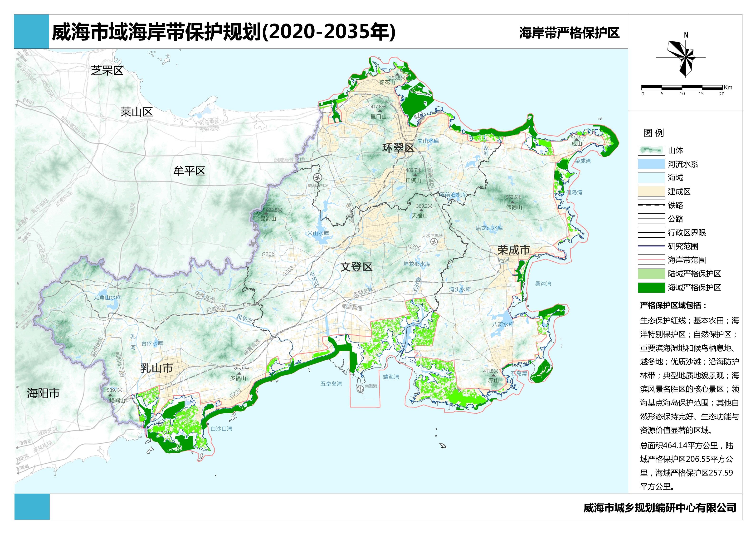Click the 海岸带严格保护区 header title
The width and height of the screenshot is (756, 534).
tap(569, 33)
